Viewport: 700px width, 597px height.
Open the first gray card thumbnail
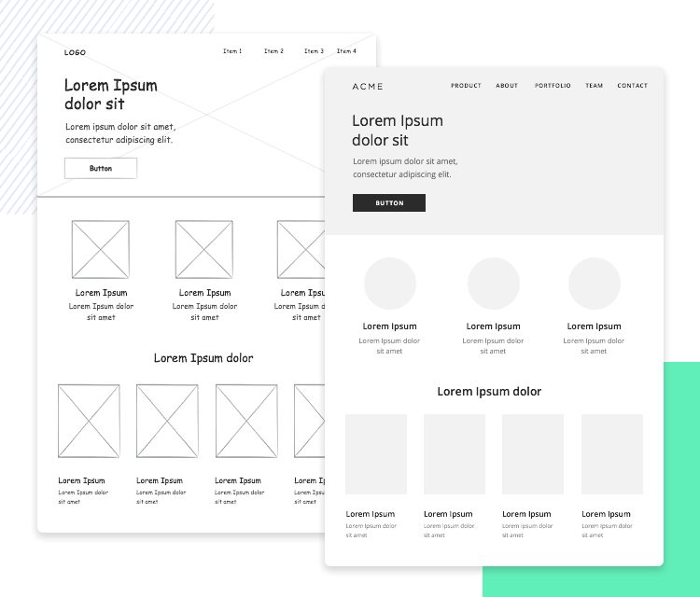(x=376, y=454)
